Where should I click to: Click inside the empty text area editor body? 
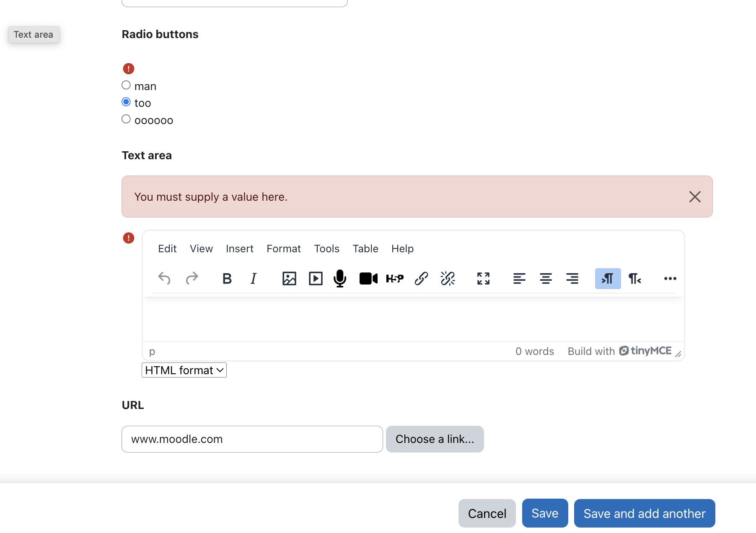413,319
